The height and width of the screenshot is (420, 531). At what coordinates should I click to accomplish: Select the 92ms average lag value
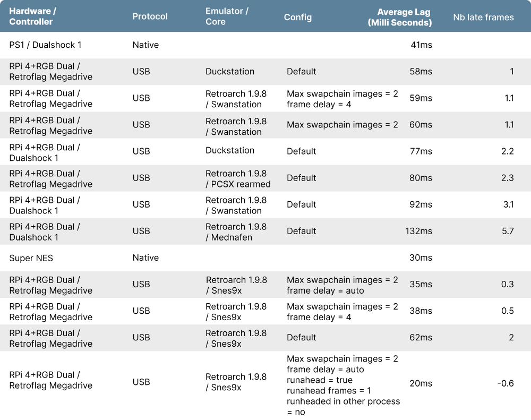point(421,205)
